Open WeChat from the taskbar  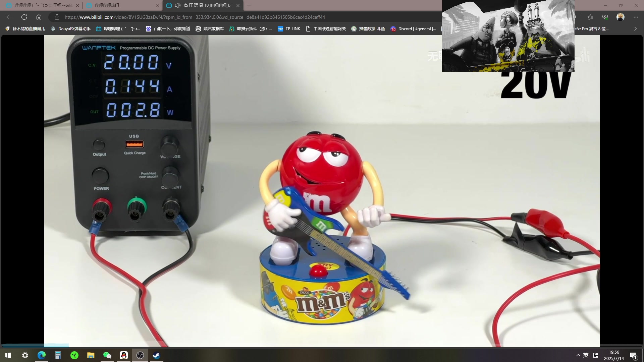pyautogui.click(x=107, y=355)
